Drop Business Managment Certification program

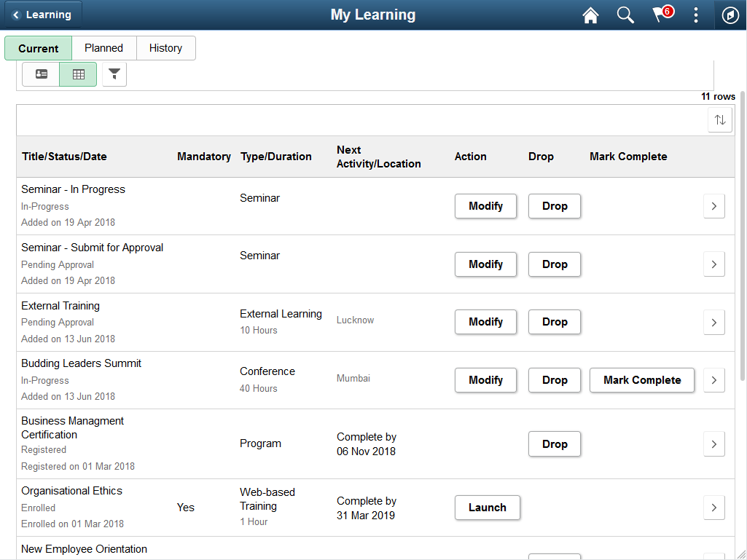pyautogui.click(x=555, y=443)
